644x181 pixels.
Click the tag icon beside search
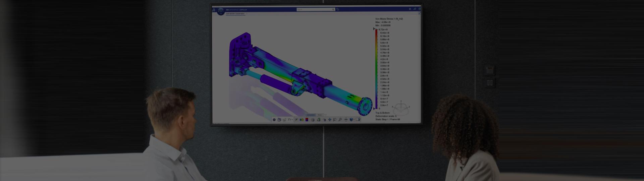pos(338,10)
